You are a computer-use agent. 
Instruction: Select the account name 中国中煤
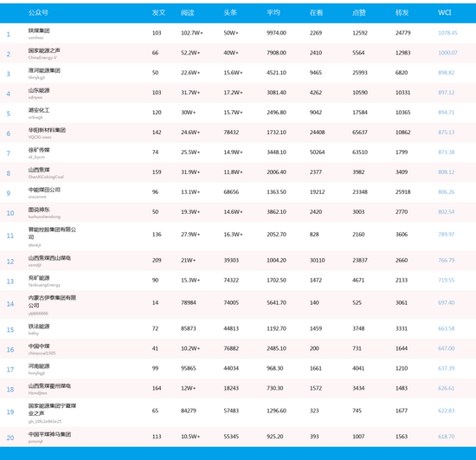[x=39, y=346]
